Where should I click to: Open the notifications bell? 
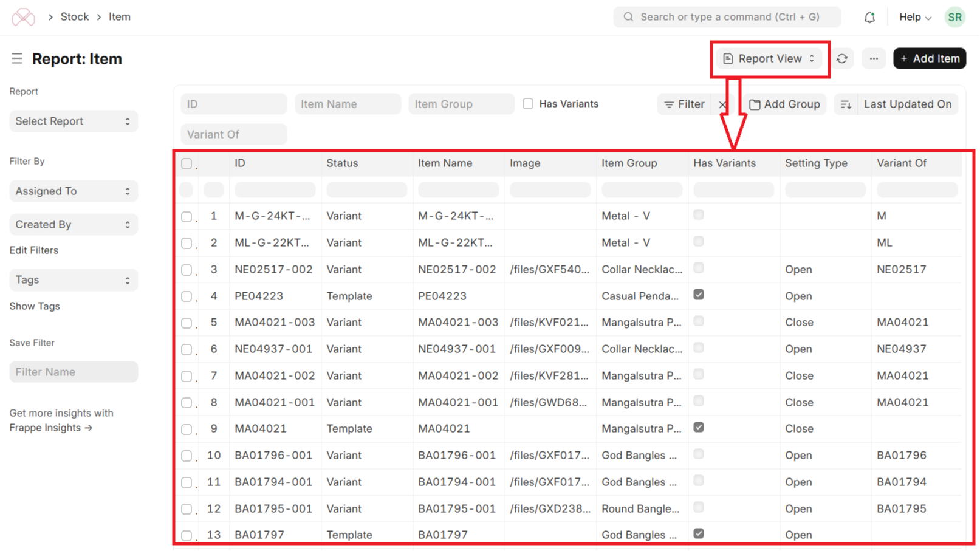pos(869,17)
